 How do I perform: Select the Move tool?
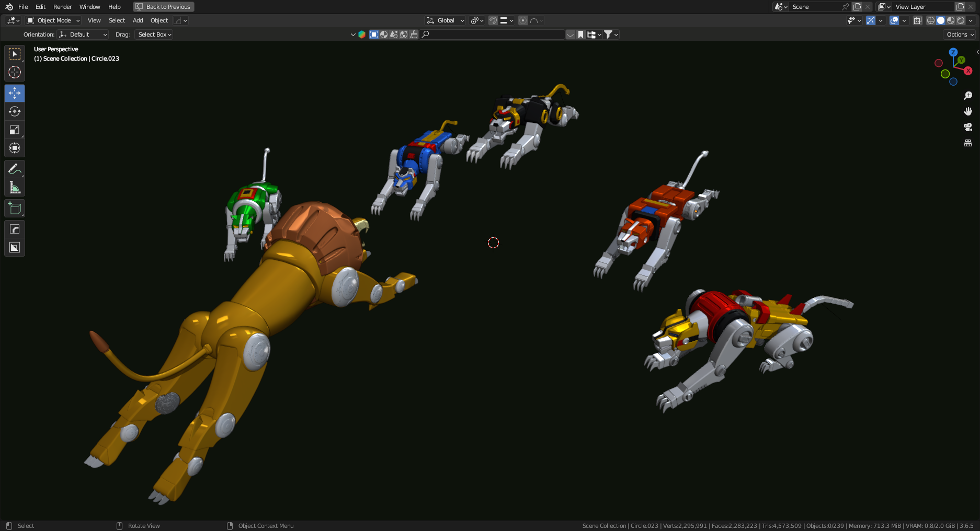click(x=15, y=93)
